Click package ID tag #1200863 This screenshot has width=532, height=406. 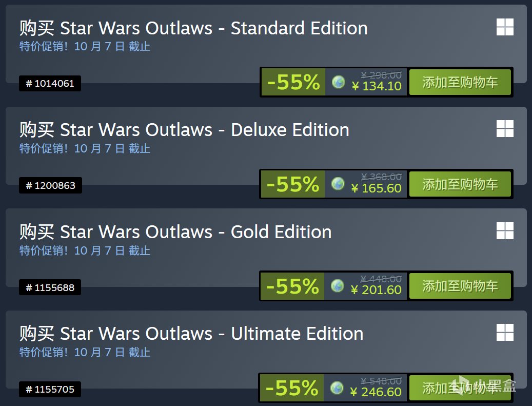click(50, 185)
